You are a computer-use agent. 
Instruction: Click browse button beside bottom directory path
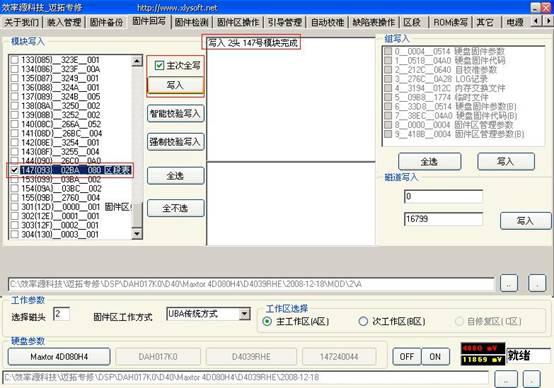coord(506,379)
